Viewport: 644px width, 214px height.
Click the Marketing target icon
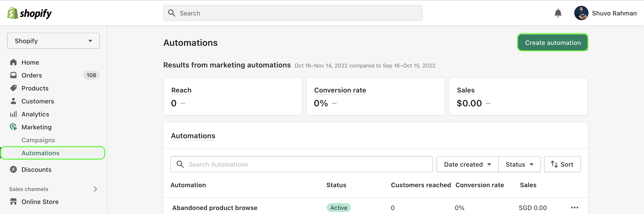13,127
